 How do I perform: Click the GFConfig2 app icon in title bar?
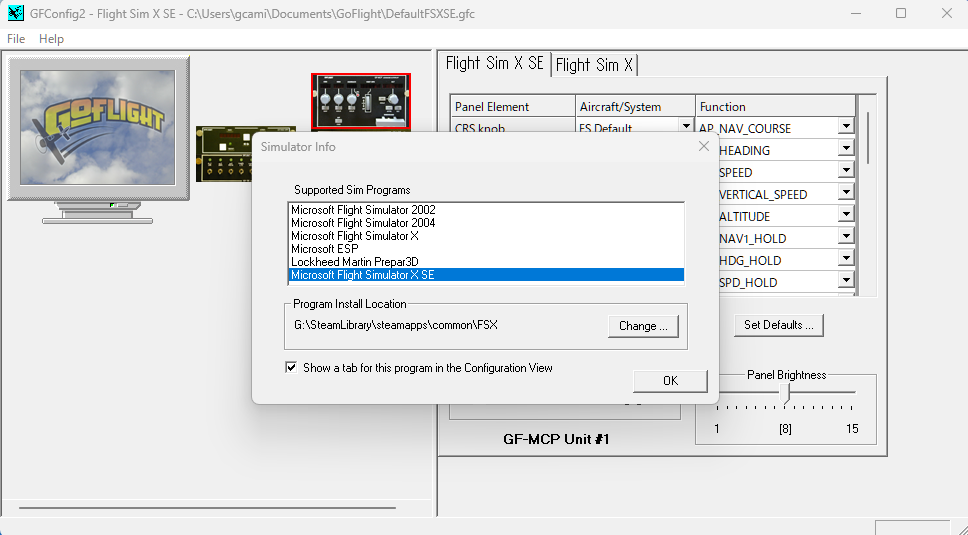[x=15, y=14]
